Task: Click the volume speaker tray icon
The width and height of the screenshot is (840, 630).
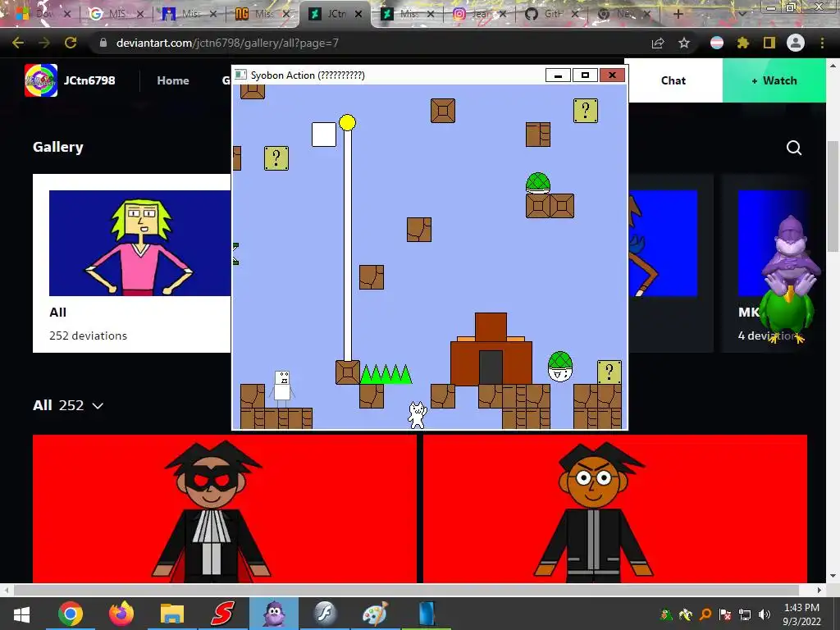Action: 765,614
